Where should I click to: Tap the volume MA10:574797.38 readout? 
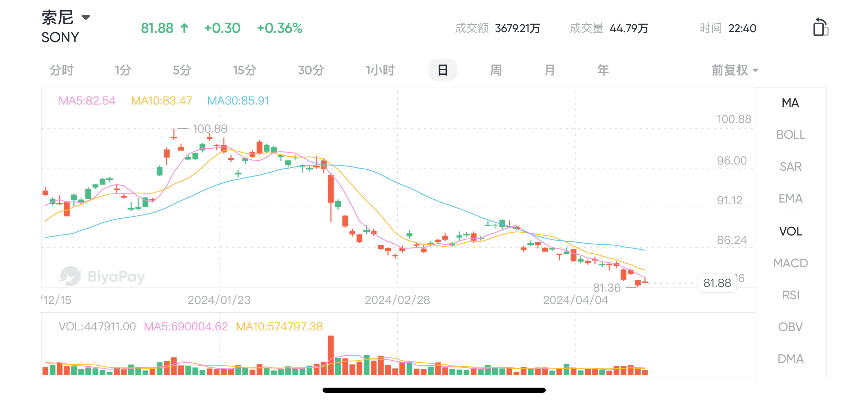pos(279,327)
